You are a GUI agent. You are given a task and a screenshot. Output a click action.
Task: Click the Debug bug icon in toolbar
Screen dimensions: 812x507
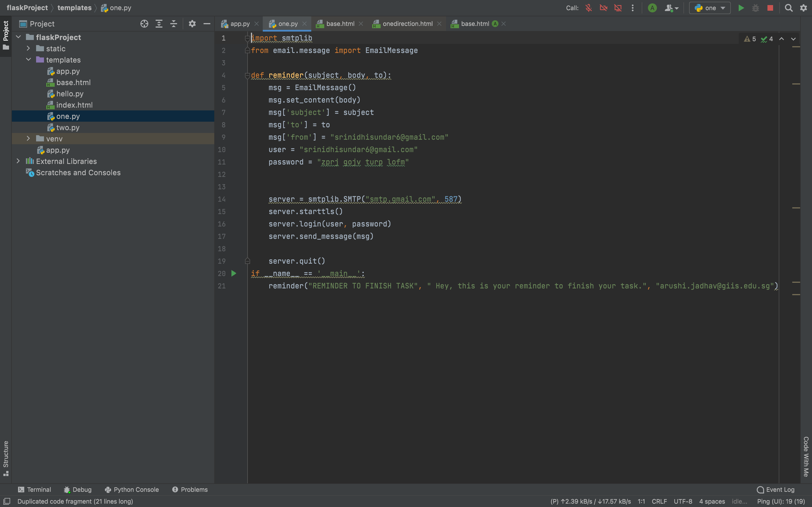755,8
